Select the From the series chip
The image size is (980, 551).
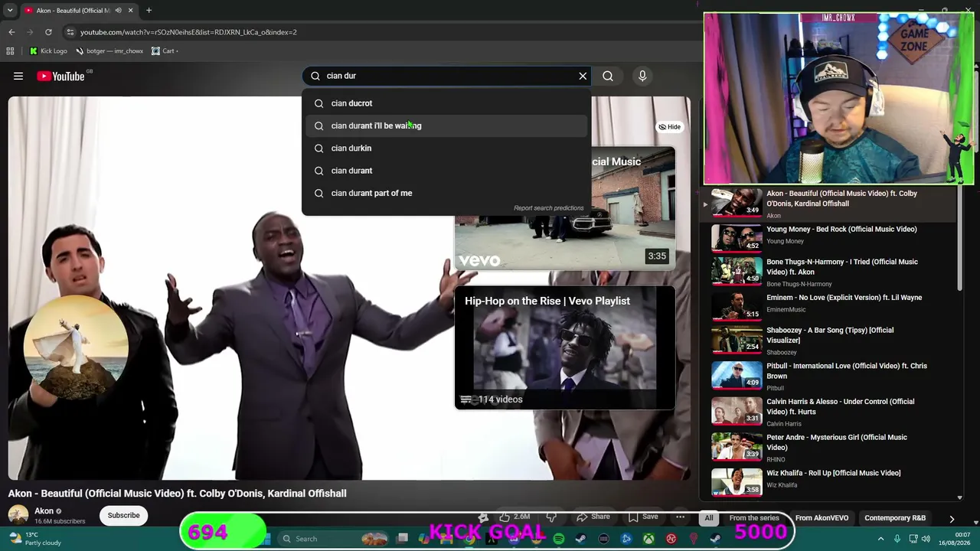coord(754,518)
